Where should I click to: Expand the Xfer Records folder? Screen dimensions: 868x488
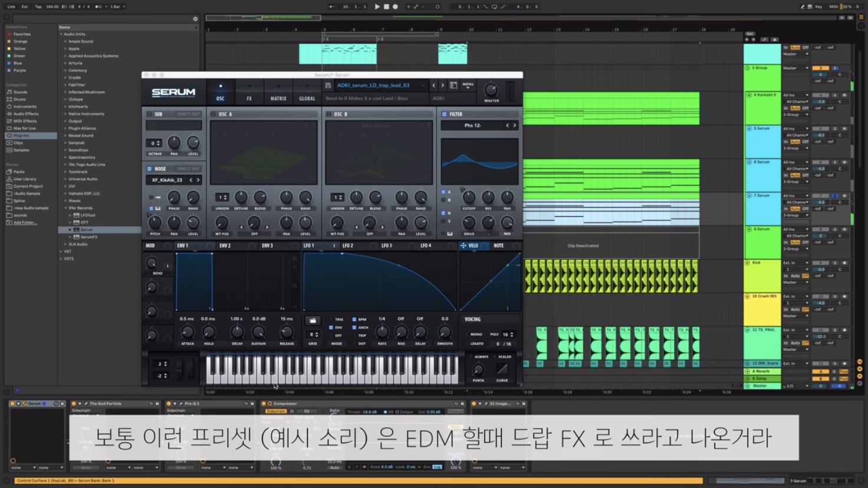click(x=65, y=208)
